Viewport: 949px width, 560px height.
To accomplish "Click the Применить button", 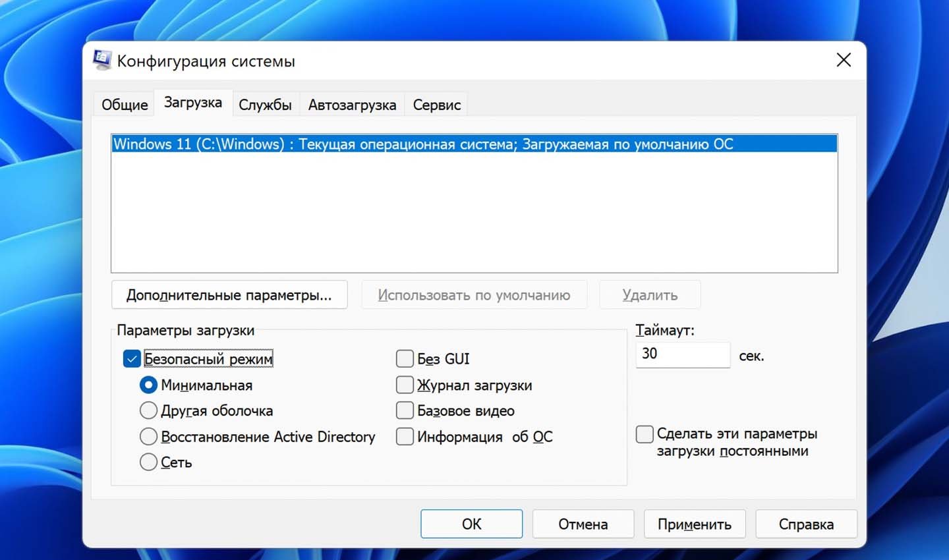I will (x=695, y=524).
